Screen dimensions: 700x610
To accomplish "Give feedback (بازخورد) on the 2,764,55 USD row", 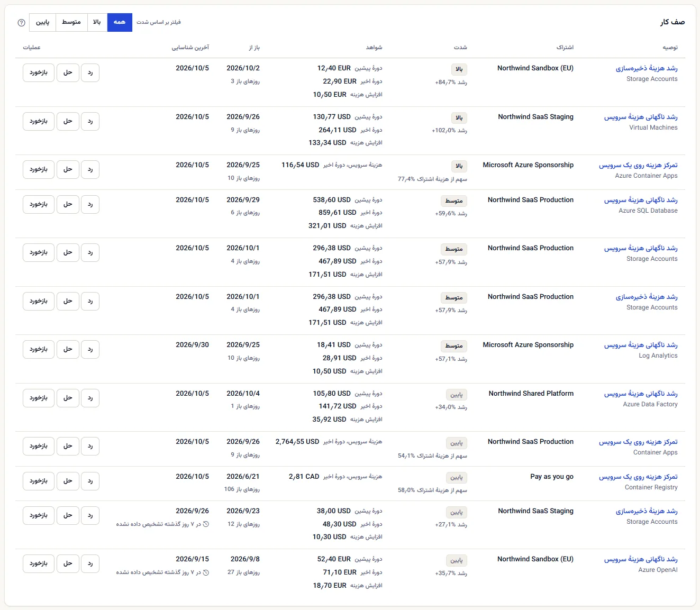I will point(39,446).
